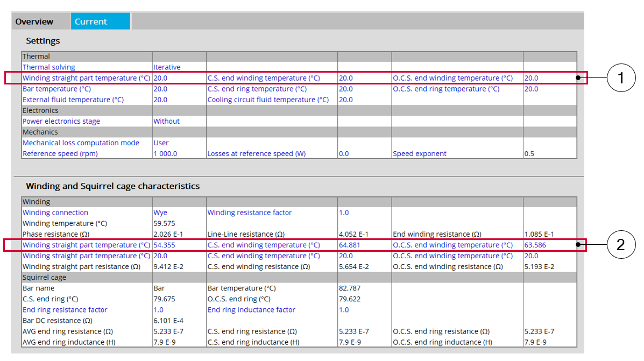644x361 pixels.
Task: Click the Power electronics stage label
Action: click(61, 121)
